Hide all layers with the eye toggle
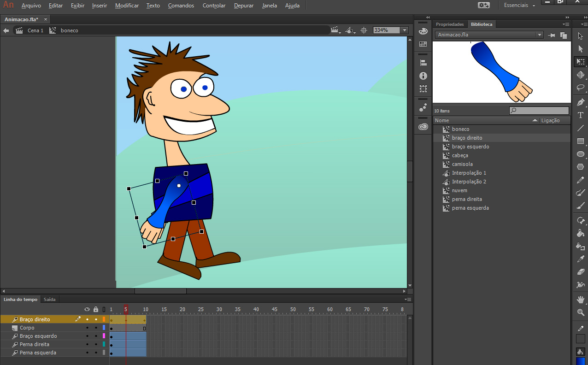The image size is (588, 365). 87,309
